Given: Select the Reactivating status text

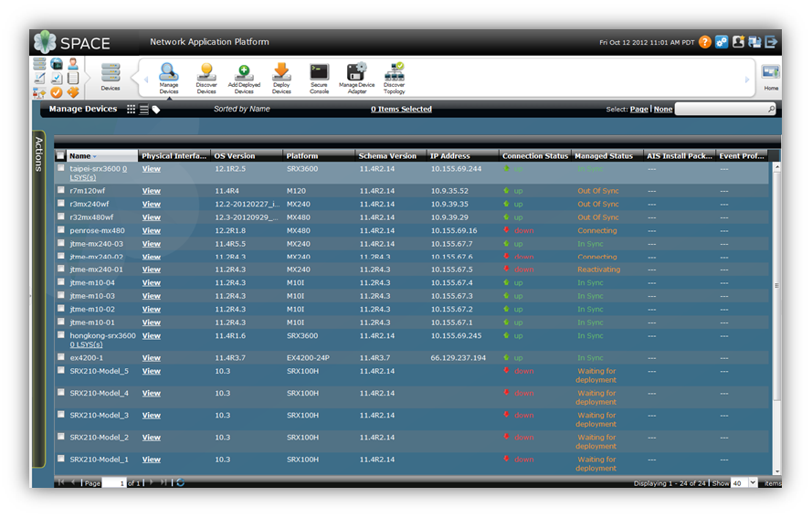Looking at the screenshot, I should click(x=598, y=270).
